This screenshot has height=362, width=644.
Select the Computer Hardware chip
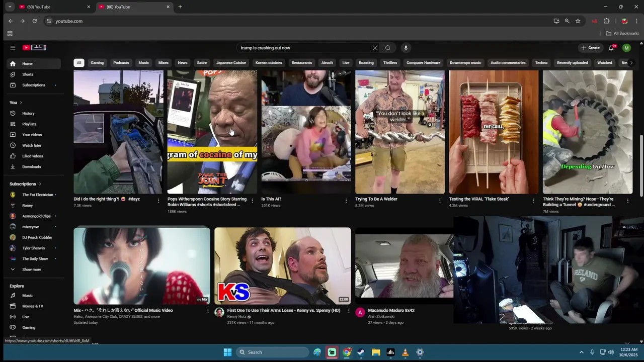tap(423, 63)
